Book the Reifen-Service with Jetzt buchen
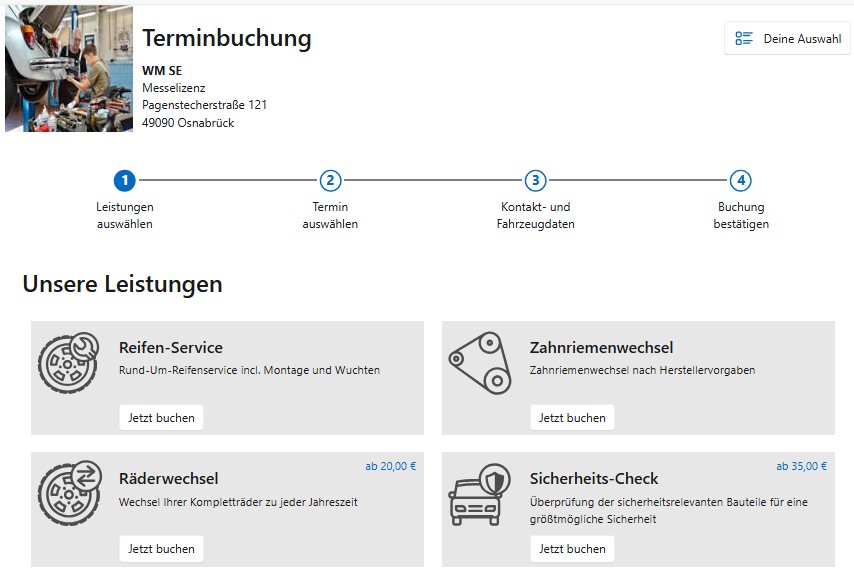Image resolution: width=854 pixels, height=573 pixels. pyautogui.click(x=161, y=418)
